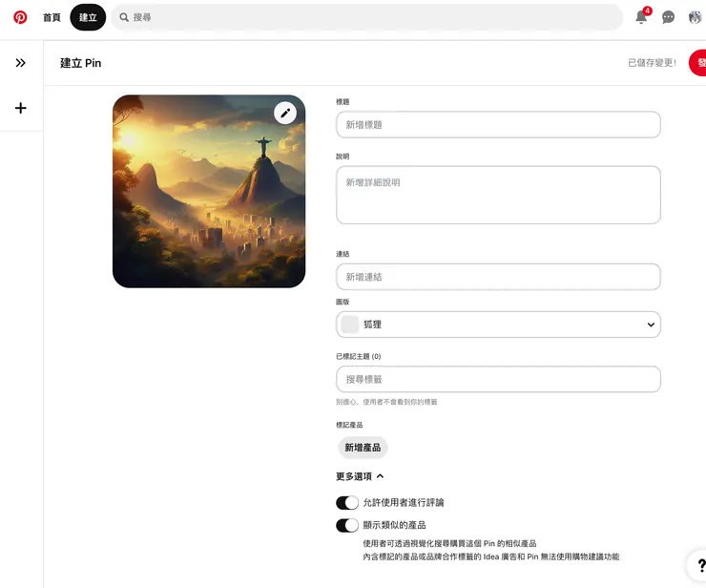Expand the sidebar with double chevron icon
The height and width of the screenshot is (588, 706).
(20, 63)
